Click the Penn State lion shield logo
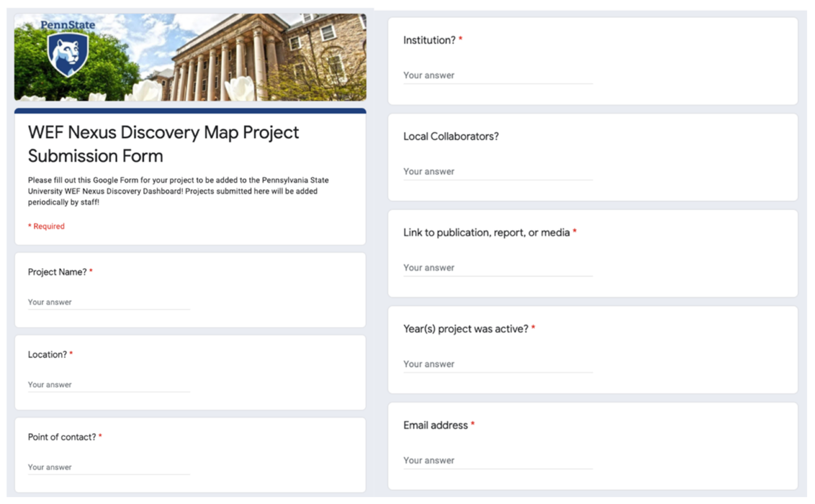The height and width of the screenshot is (504, 815). pos(68,54)
